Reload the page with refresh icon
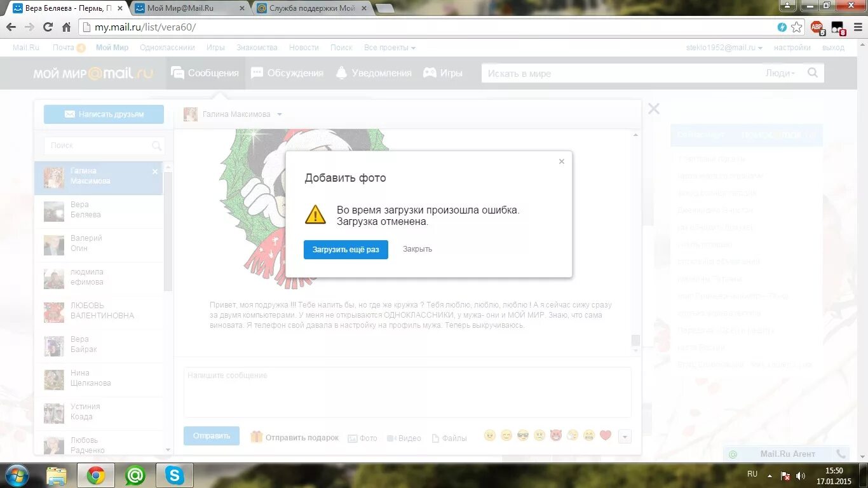The height and width of the screenshot is (488, 868). (48, 27)
